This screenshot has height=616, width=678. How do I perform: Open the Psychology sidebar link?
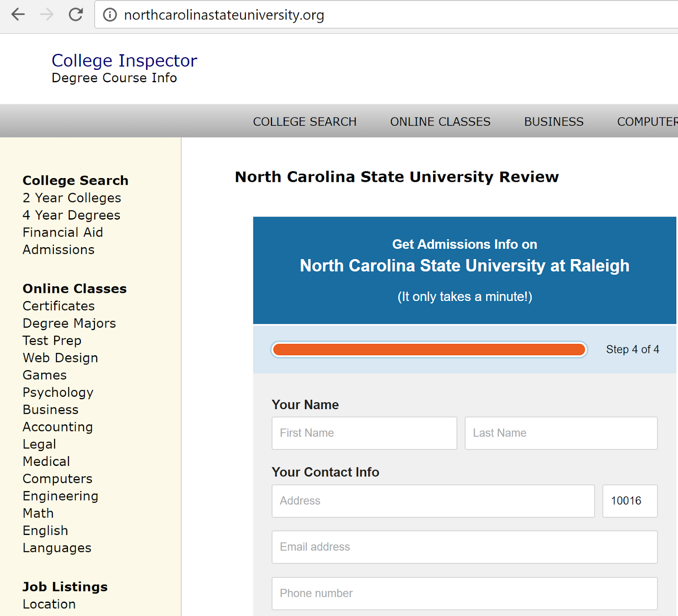58,393
